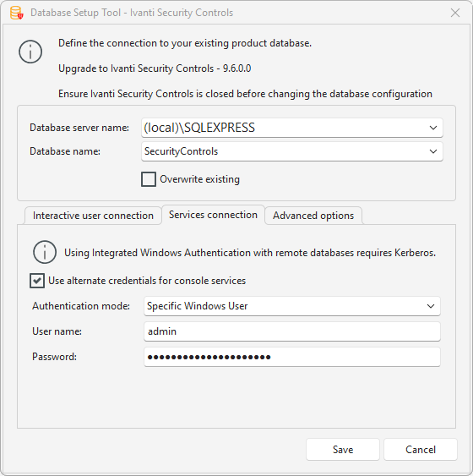
Task: Switch to the Interactive user connection tab
Action: click(x=93, y=216)
